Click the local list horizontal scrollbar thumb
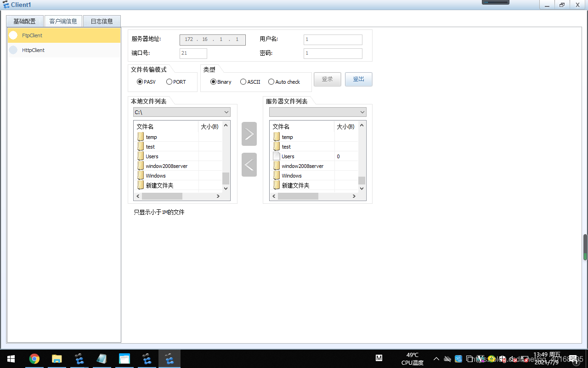This screenshot has height=368, width=588. tap(162, 196)
